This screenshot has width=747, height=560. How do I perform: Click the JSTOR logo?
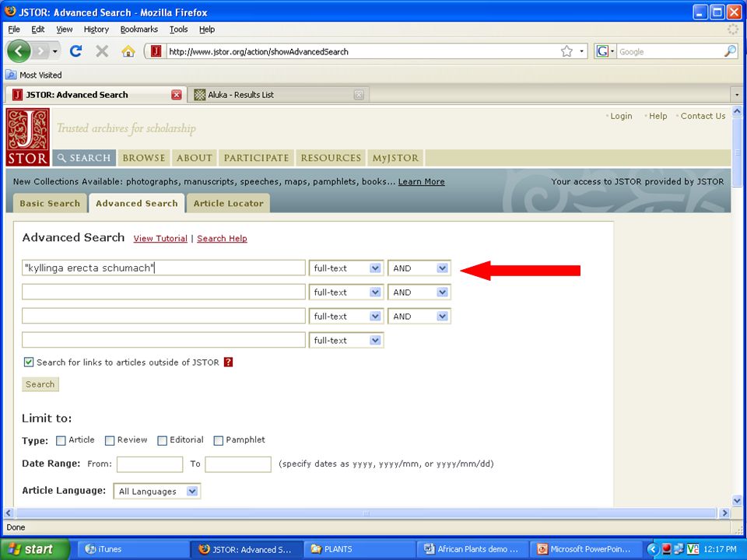[28, 137]
